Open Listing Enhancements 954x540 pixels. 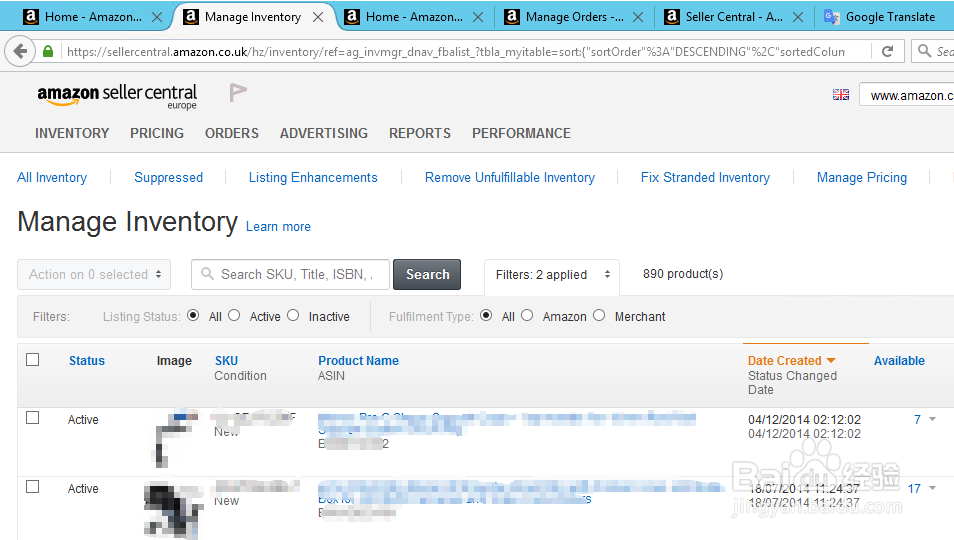[313, 178]
